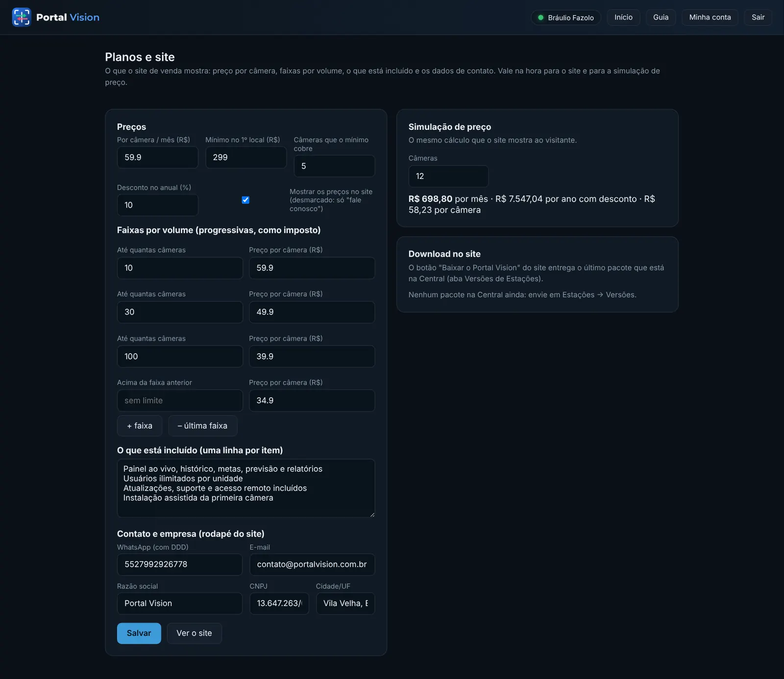Focus the "Mínimo no 1º local (R$)" field

246,157
